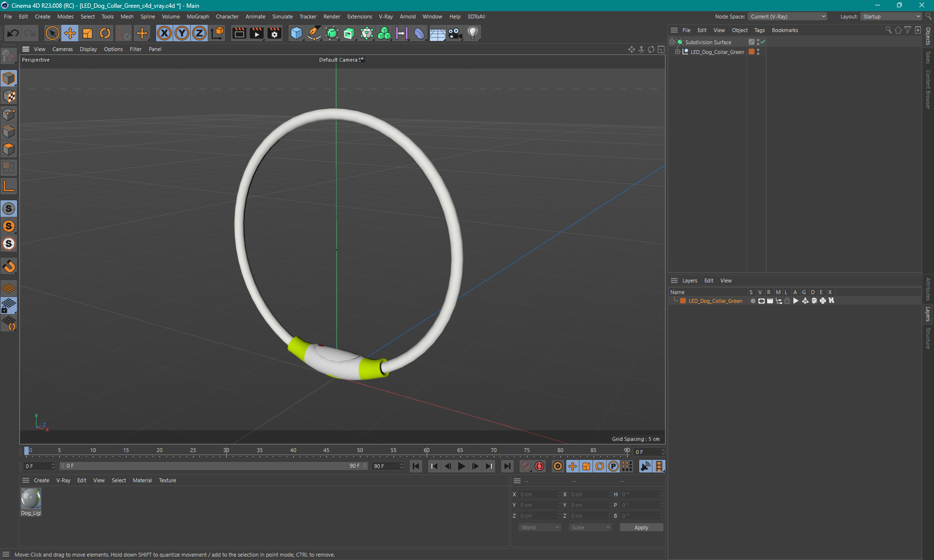Click the Subdivision Surface object icon
The height and width of the screenshot is (560, 934).
tap(681, 42)
